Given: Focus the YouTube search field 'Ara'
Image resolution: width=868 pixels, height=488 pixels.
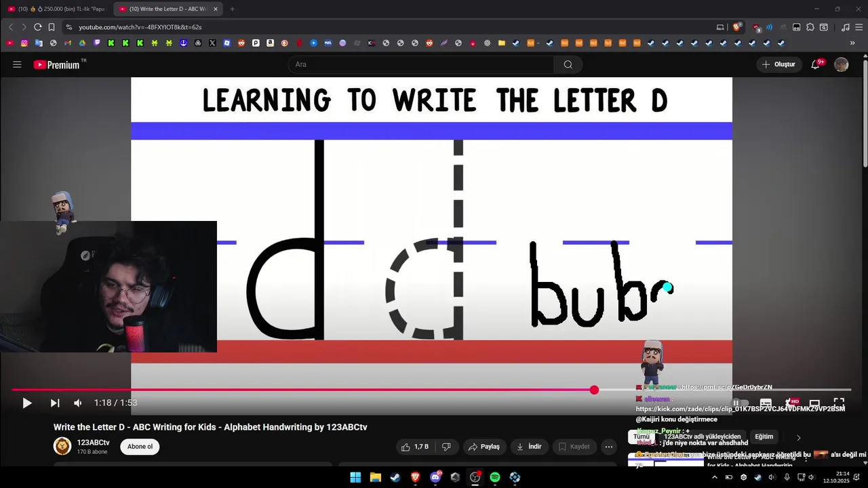Looking at the screenshot, I should [420, 64].
